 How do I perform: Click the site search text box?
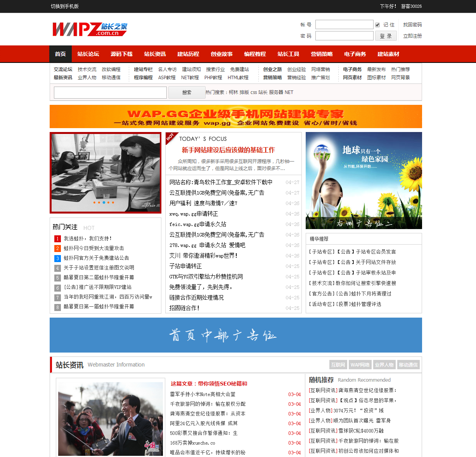click(x=110, y=92)
